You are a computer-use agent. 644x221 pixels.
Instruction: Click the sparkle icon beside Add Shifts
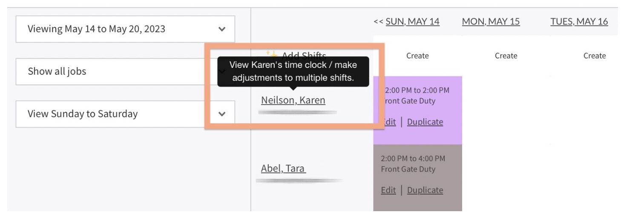coord(271,54)
